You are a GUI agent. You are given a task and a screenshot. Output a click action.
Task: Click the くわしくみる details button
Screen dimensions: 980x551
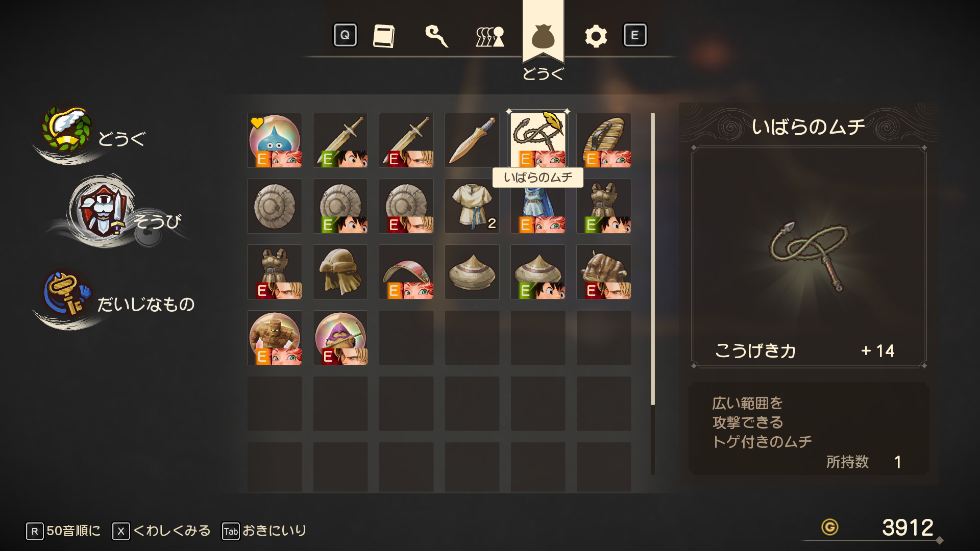tap(161, 531)
